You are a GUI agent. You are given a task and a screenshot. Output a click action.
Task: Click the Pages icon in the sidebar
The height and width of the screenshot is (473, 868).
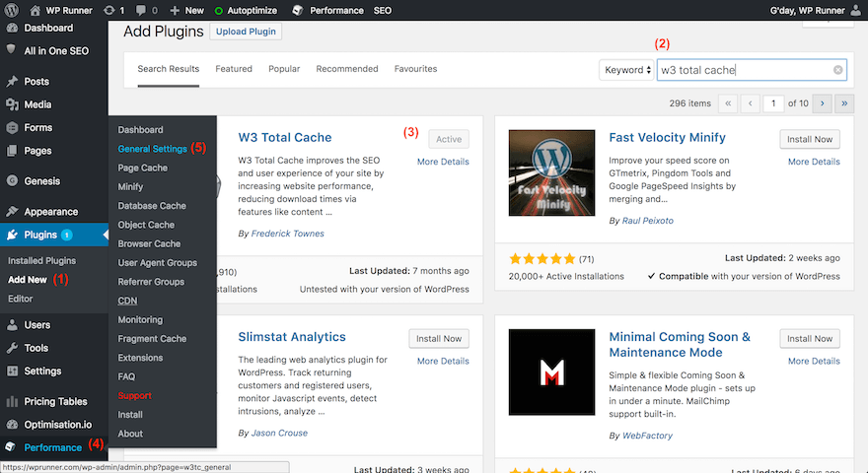coord(12,151)
